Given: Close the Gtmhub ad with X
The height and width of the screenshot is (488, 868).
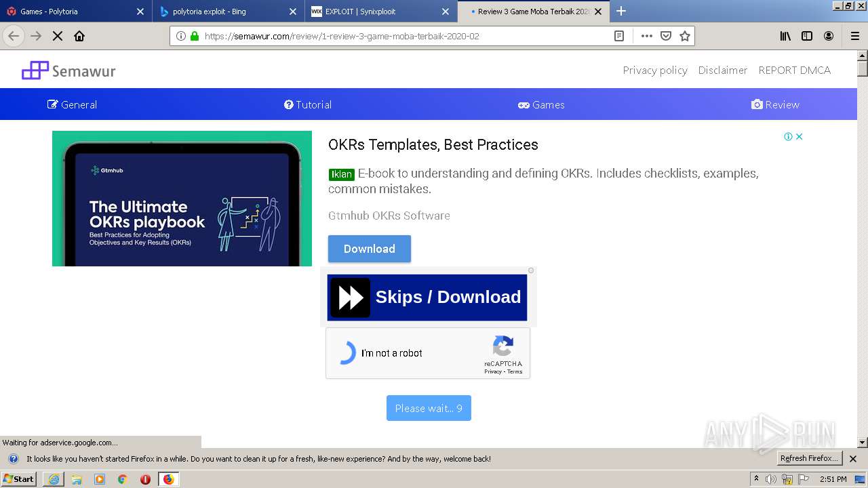Looking at the screenshot, I should tap(800, 136).
